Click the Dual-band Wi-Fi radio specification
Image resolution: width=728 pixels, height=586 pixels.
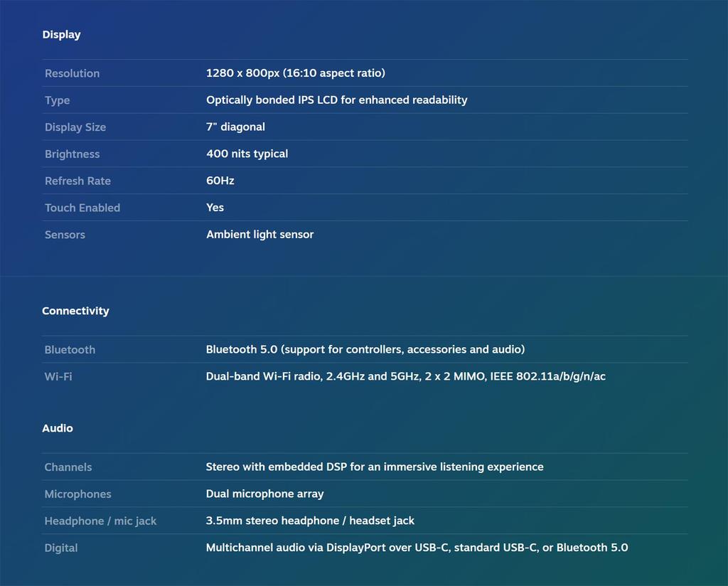405,377
